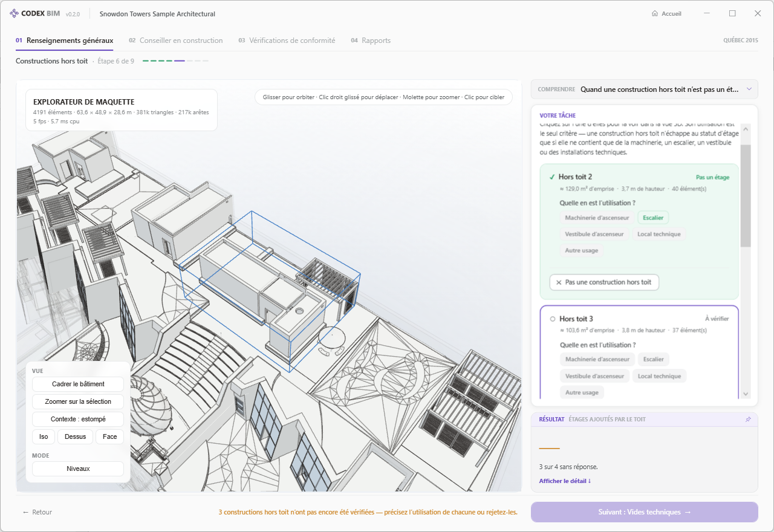Go to the Rapports tab
Image resolution: width=774 pixels, height=532 pixels.
point(371,41)
